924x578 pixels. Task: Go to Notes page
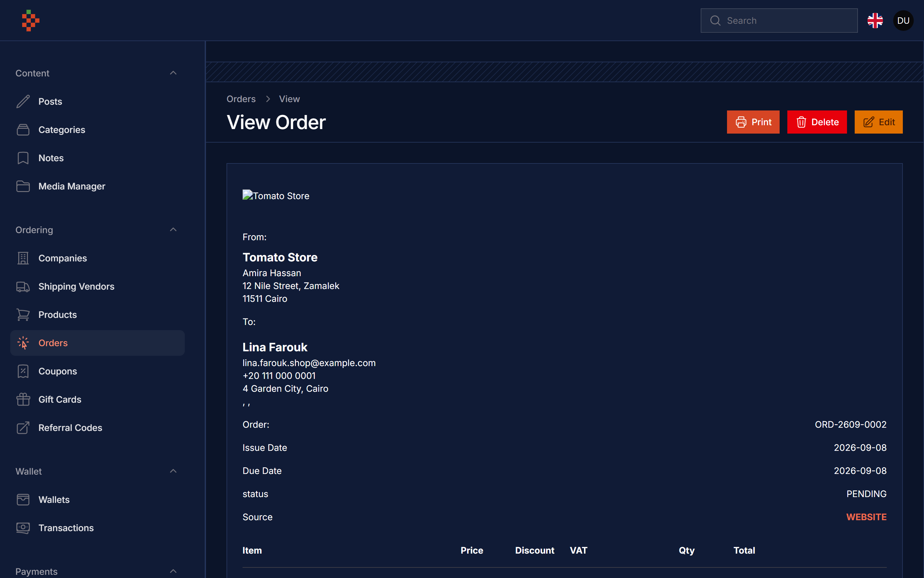pyautogui.click(x=97, y=158)
